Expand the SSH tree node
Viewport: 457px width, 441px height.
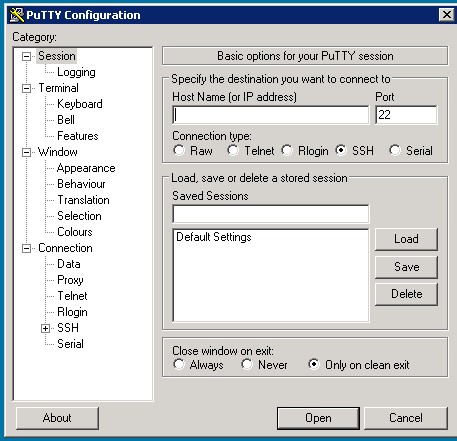(x=45, y=328)
